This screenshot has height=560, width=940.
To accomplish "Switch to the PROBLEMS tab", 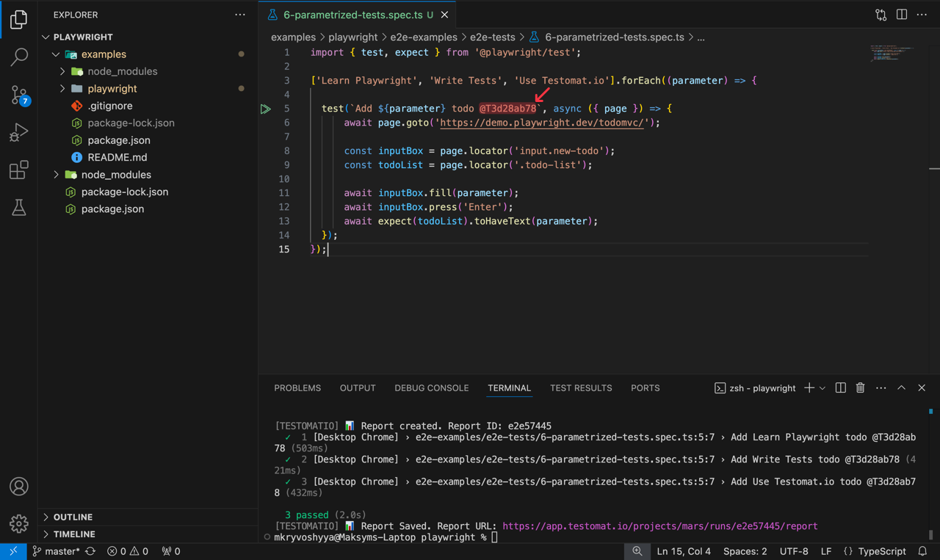I will (297, 388).
